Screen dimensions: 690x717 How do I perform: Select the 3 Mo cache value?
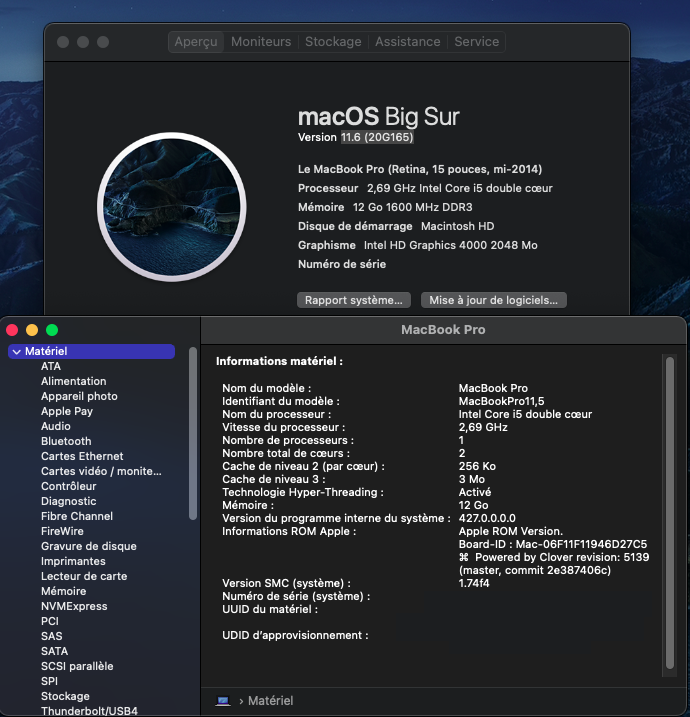pyautogui.click(x=471, y=479)
